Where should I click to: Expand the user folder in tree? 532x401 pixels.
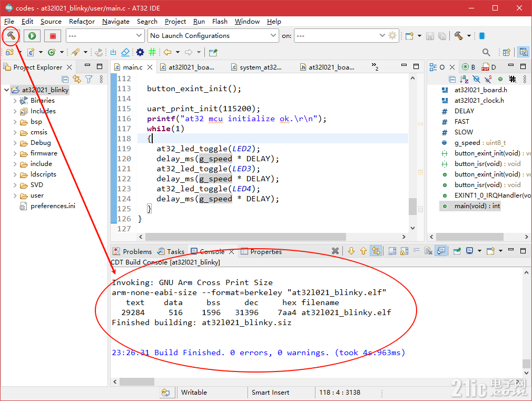click(x=15, y=196)
